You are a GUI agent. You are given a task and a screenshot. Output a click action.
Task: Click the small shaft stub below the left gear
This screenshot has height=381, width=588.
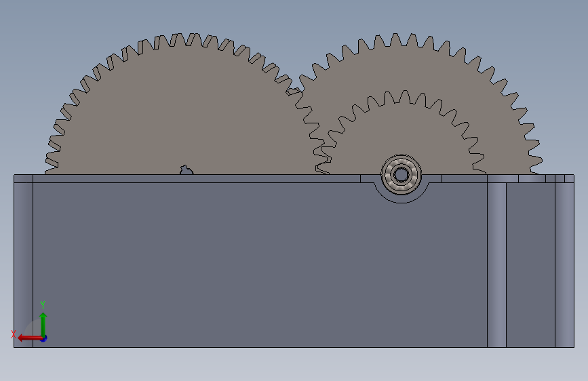[x=187, y=170]
